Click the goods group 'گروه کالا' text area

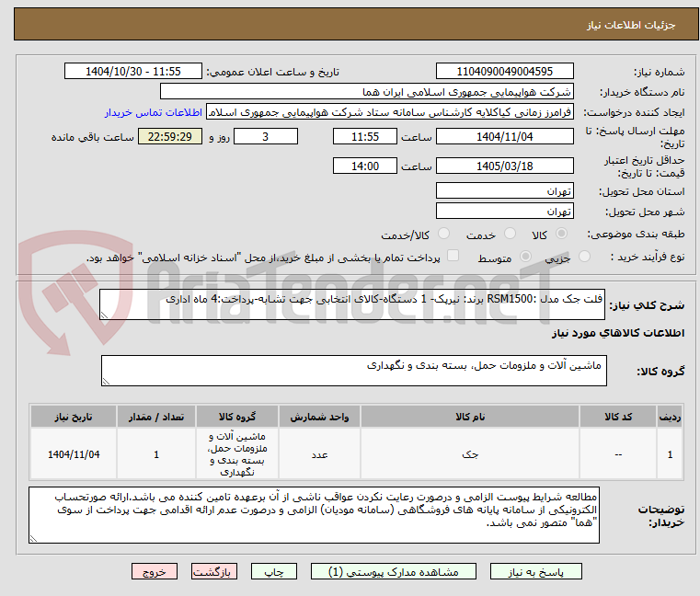(353, 371)
